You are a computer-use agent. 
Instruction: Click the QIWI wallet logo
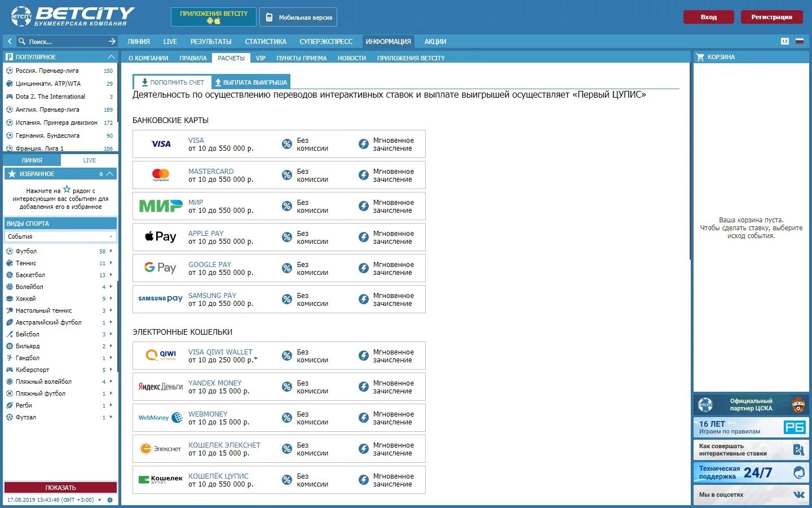tap(161, 355)
